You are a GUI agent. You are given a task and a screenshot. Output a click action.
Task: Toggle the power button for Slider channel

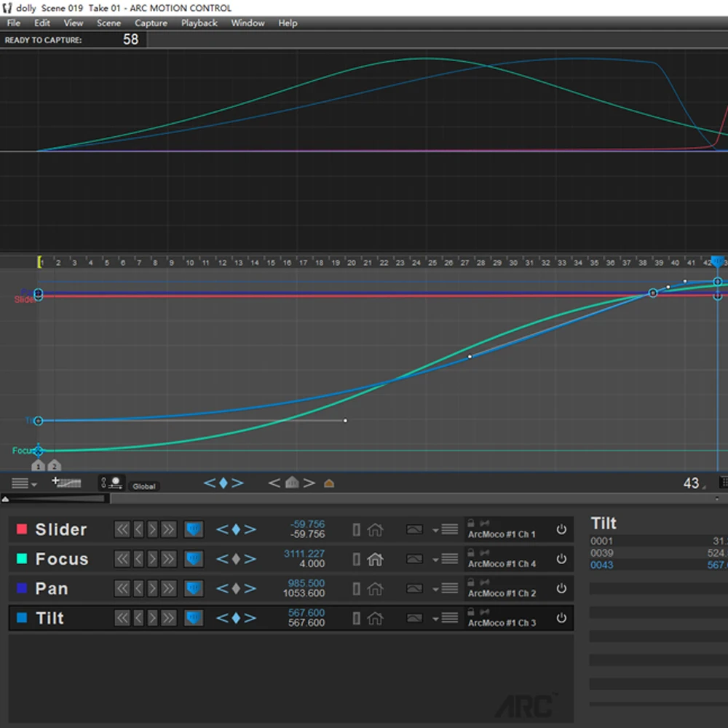tap(561, 529)
